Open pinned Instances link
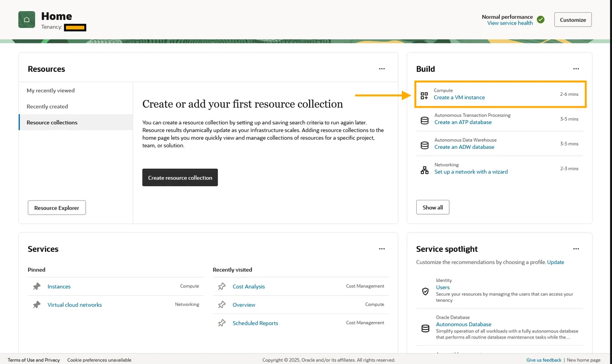612x364 pixels. 59,287
